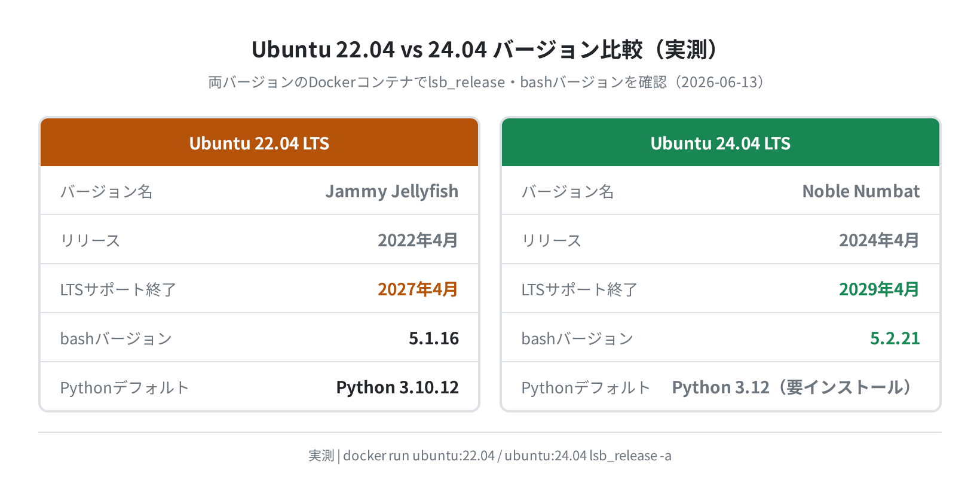Click the green '2029年4月' support end value
The height and width of the screenshot is (489, 980).
coord(879,289)
